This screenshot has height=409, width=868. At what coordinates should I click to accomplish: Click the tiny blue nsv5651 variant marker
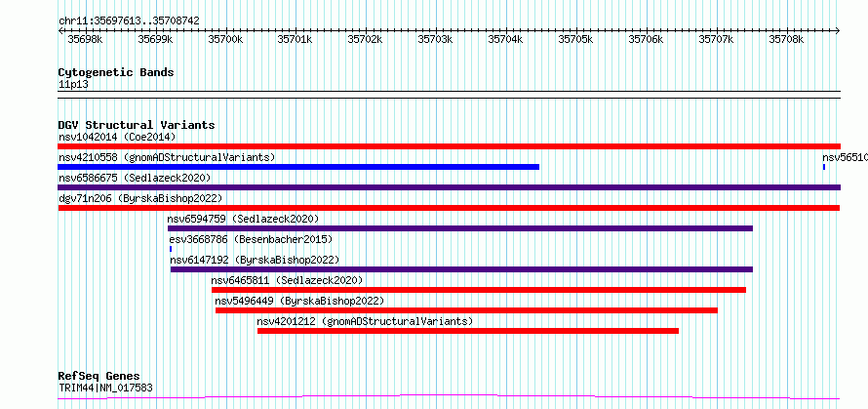pos(824,167)
